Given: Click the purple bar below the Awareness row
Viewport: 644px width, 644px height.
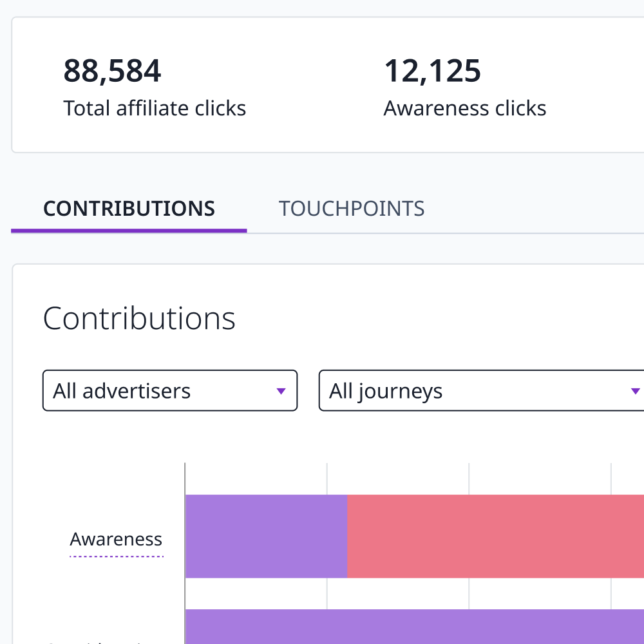Looking at the screenshot, I should tap(413, 626).
